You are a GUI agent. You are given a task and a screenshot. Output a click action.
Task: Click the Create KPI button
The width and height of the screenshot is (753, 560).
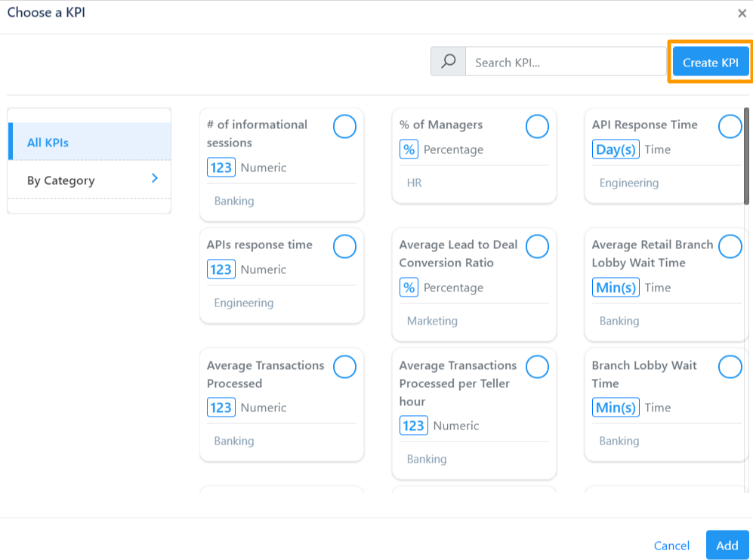(x=711, y=62)
